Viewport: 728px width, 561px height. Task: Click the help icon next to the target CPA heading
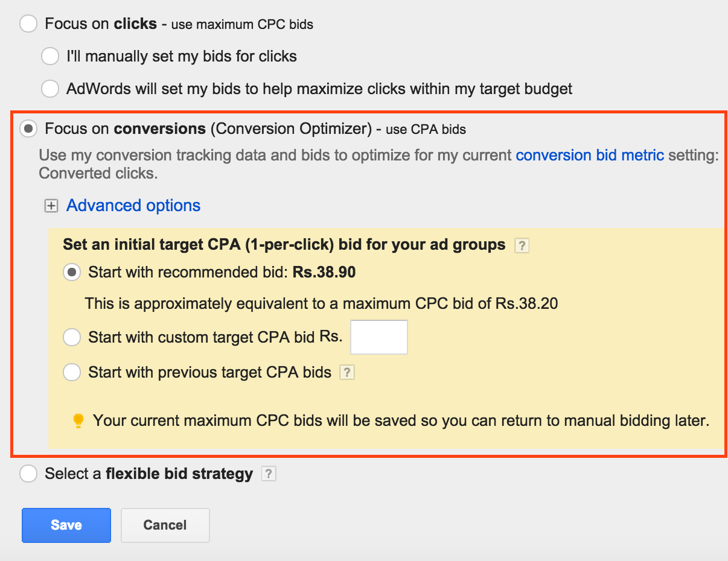(x=522, y=245)
